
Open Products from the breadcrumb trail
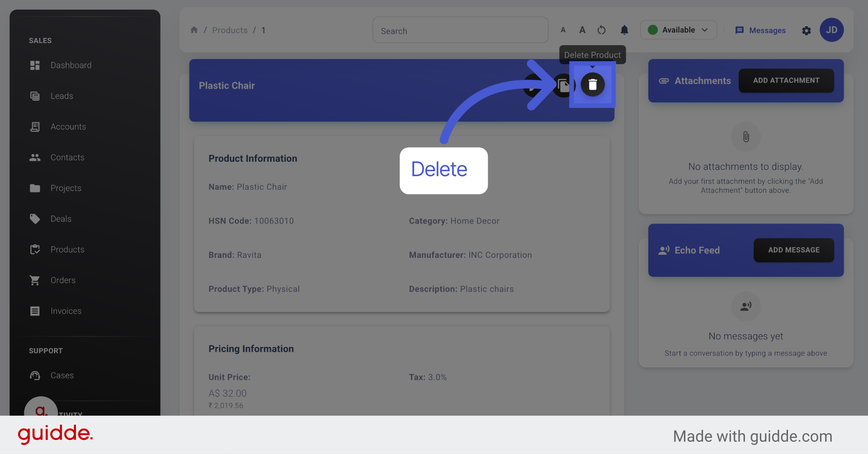point(230,30)
